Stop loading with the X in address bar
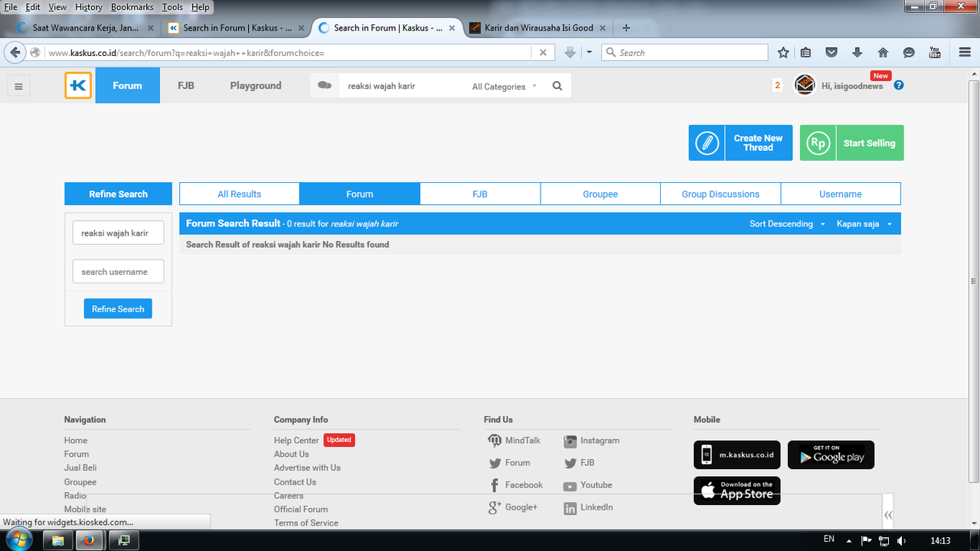This screenshot has width=980, height=551. click(543, 53)
